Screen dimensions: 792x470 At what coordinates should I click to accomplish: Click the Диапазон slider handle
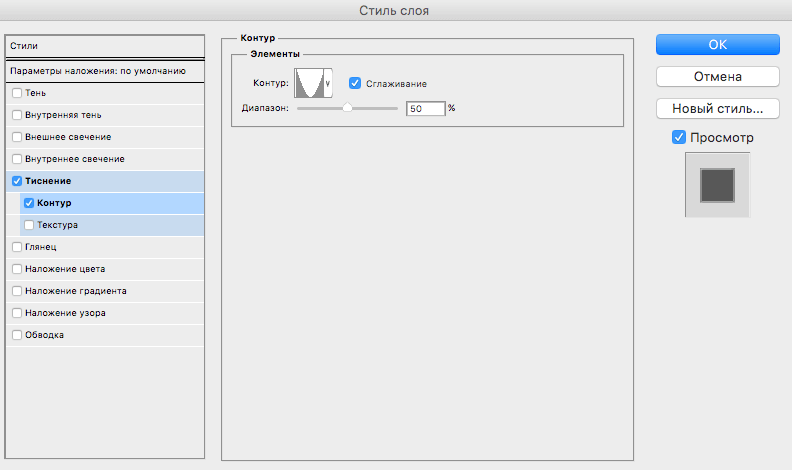[x=347, y=107]
